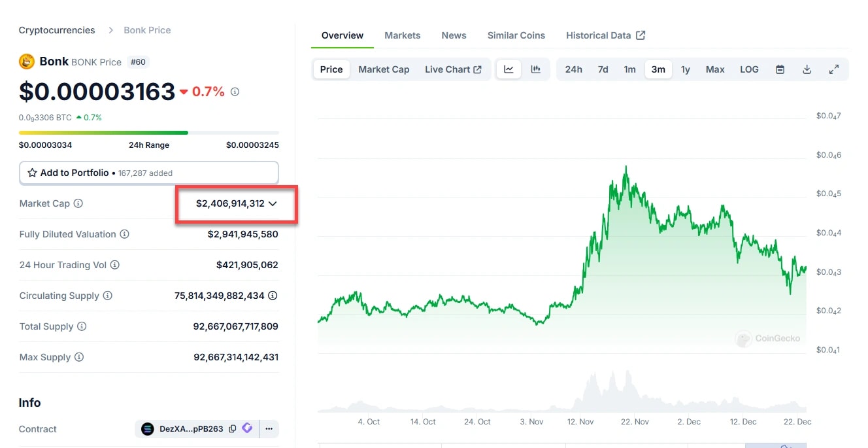Click the 24h Range price bar

tap(148, 133)
